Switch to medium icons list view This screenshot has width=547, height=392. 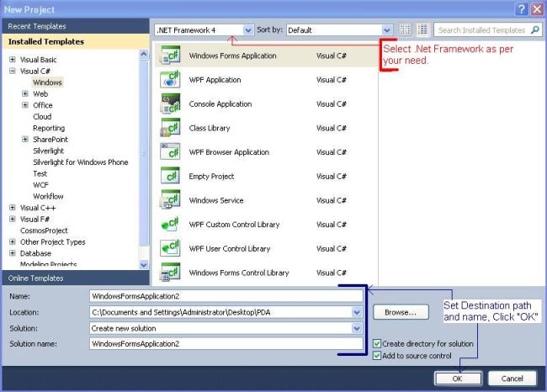[x=422, y=29]
